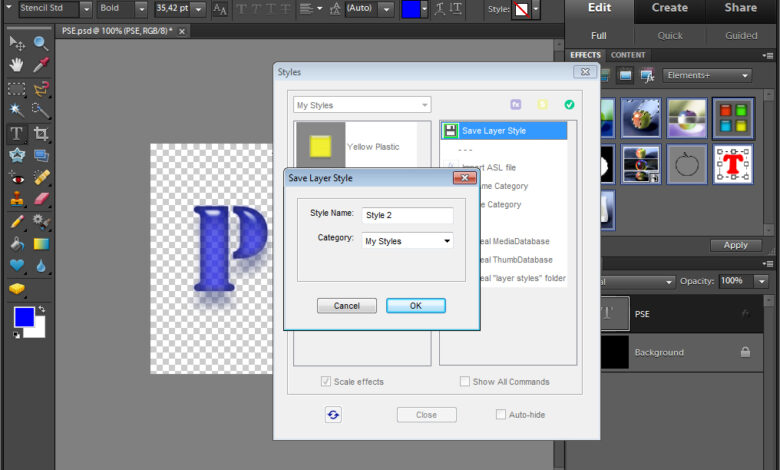Expand the Elements+ effects dropdown

tap(706, 75)
